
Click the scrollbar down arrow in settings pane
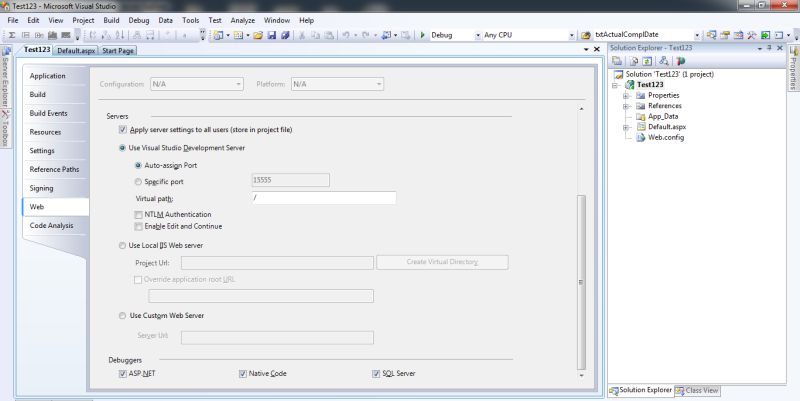point(581,375)
